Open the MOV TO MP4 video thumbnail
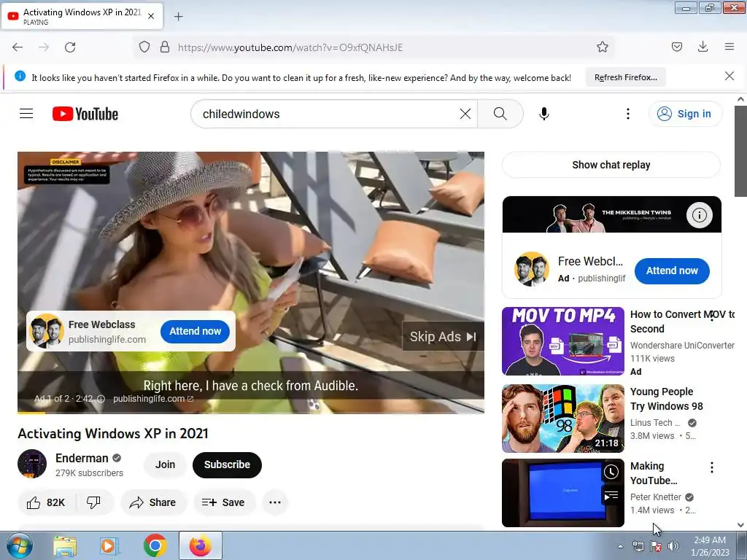 click(563, 341)
